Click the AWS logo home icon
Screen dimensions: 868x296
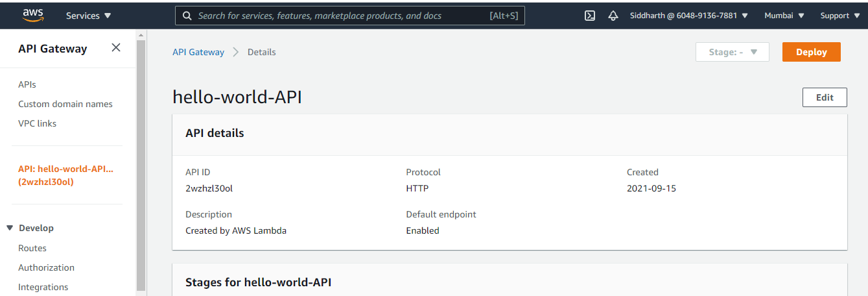(x=32, y=15)
